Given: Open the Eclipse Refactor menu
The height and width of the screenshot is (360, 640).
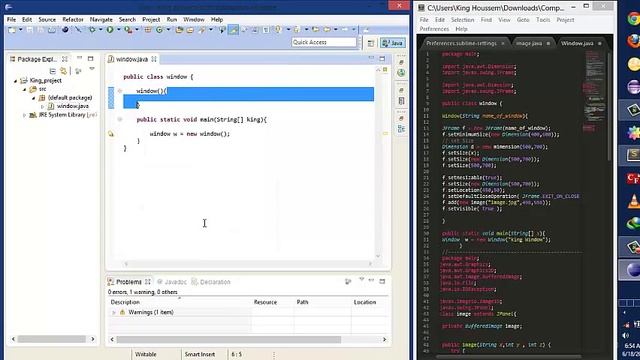Looking at the screenshot, I should [x=73, y=20].
